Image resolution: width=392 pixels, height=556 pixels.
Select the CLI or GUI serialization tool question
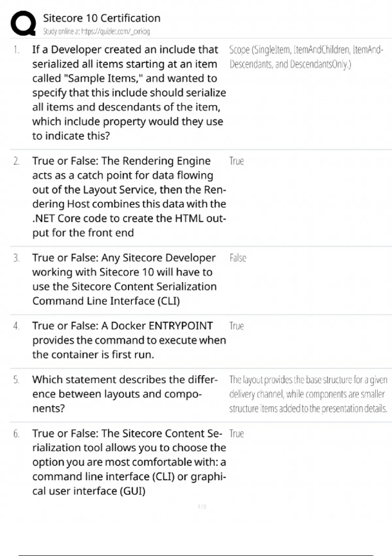(x=129, y=462)
